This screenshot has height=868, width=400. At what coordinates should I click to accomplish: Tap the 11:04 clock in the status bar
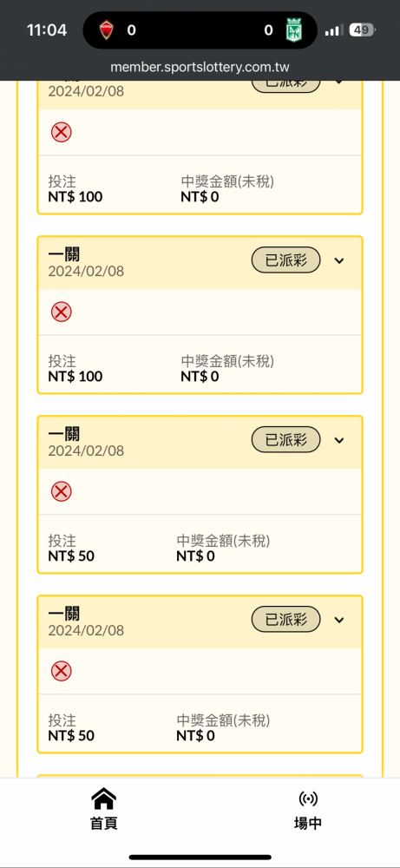pyautogui.click(x=47, y=30)
